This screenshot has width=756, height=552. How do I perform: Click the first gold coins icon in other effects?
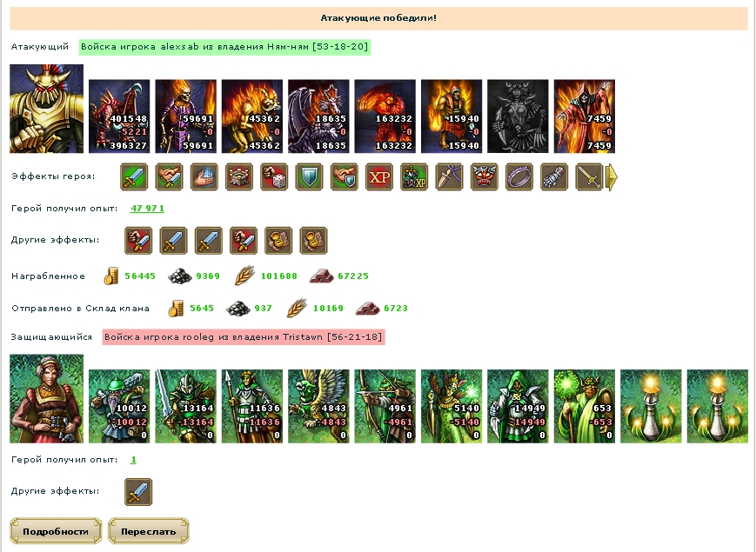(278, 240)
